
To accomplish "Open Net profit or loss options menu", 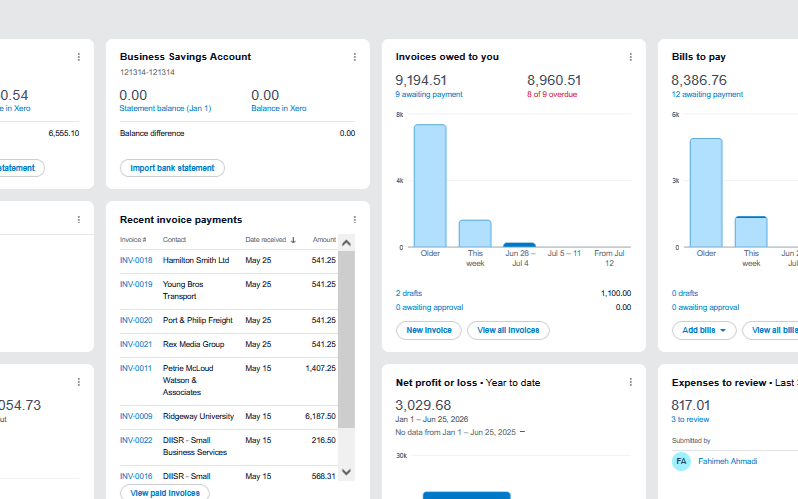I will coord(631,382).
